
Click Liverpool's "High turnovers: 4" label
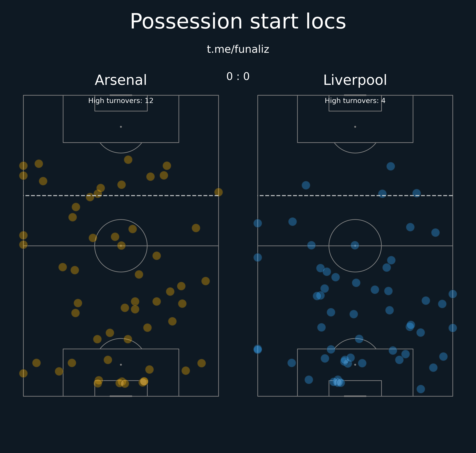click(355, 101)
